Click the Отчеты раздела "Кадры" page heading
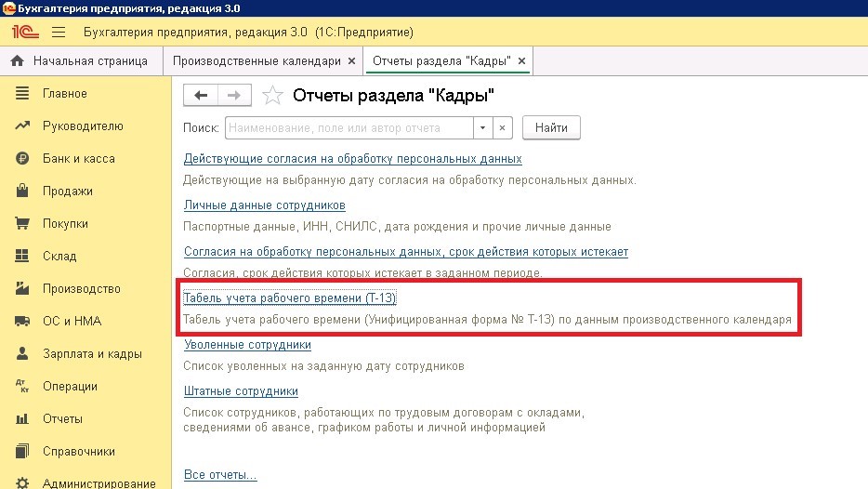 393,95
